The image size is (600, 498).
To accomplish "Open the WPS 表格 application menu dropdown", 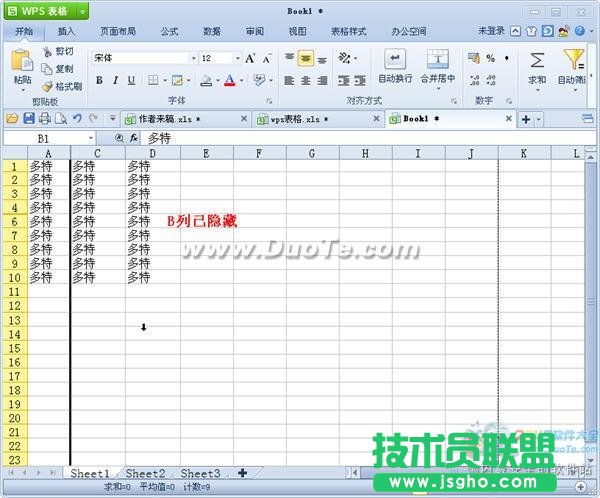I will coord(83,12).
